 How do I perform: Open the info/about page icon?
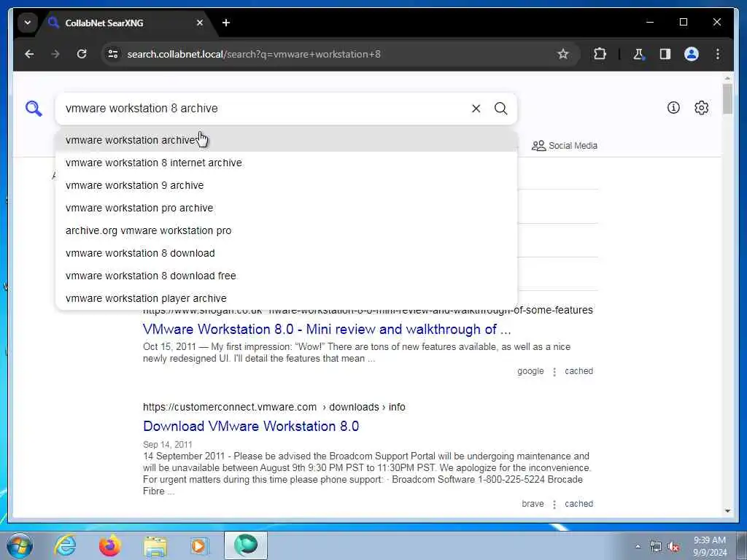click(673, 108)
